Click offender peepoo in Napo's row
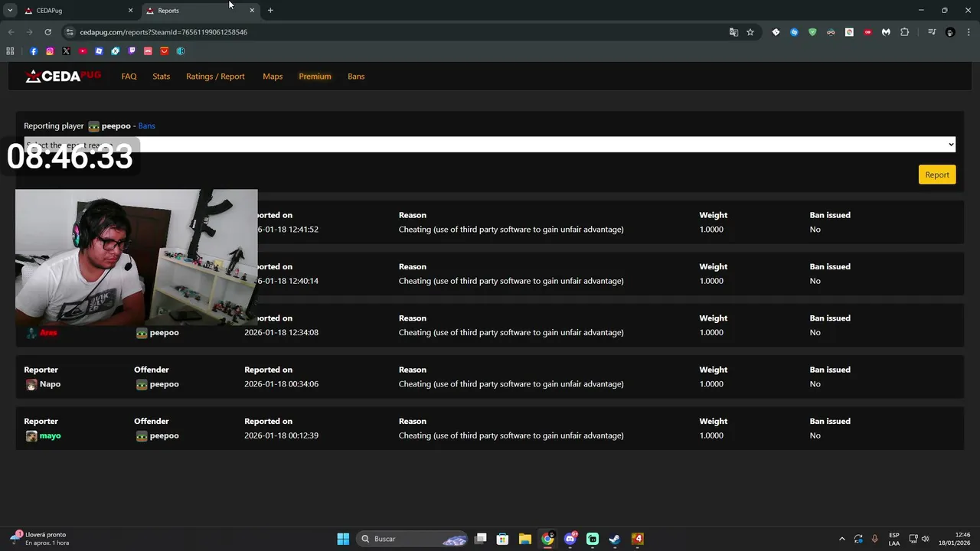 click(x=164, y=384)
